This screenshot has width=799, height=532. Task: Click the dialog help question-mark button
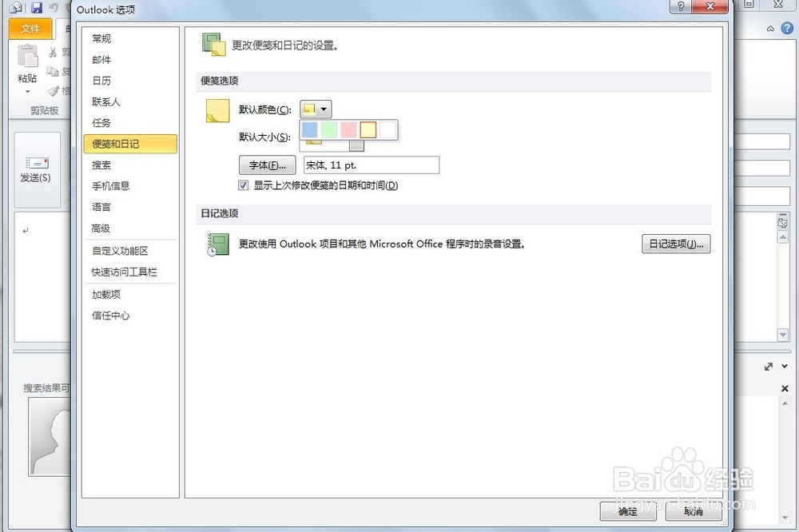(682, 6)
